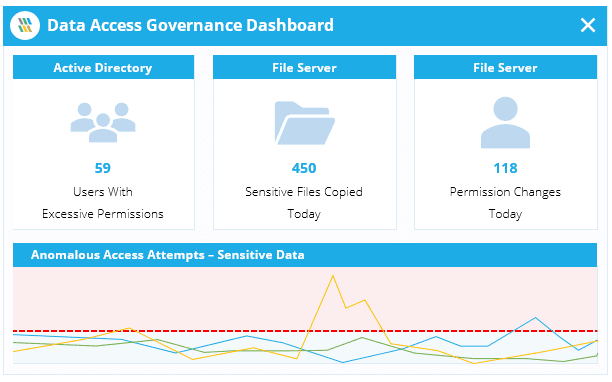Click the yellow line's highest peak
612x382 pixels.
333,276
